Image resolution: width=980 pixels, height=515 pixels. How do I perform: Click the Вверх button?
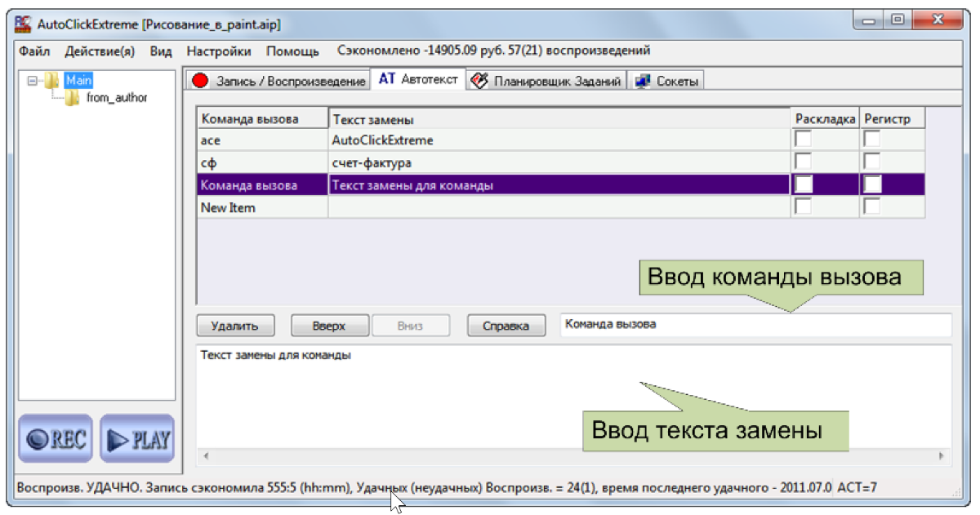[x=329, y=326]
